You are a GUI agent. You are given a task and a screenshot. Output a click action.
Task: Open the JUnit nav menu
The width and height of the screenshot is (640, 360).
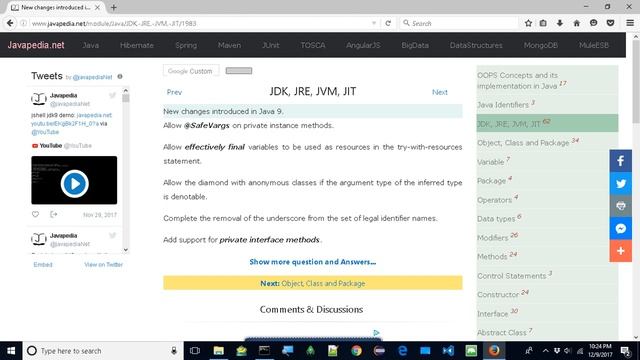(x=271, y=45)
